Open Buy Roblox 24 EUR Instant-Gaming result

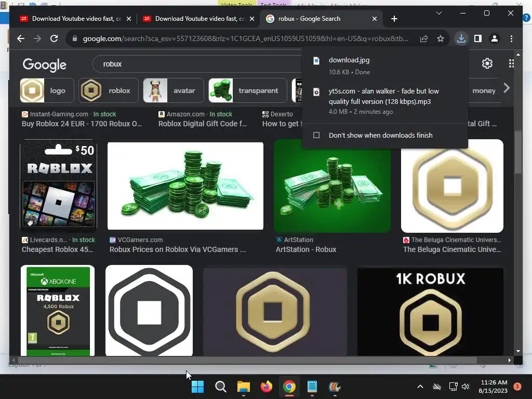82,124
